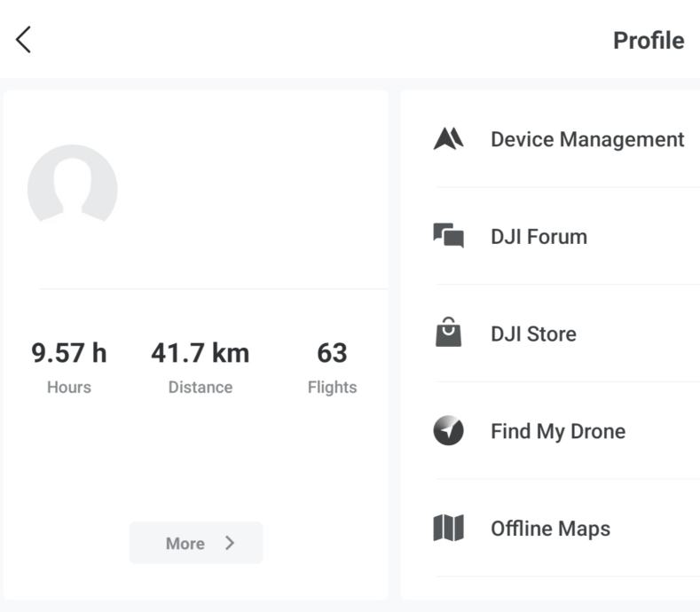Viewport: 700px width, 612px height.
Task: Open the Device Management menu entry
Action: click(x=587, y=139)
